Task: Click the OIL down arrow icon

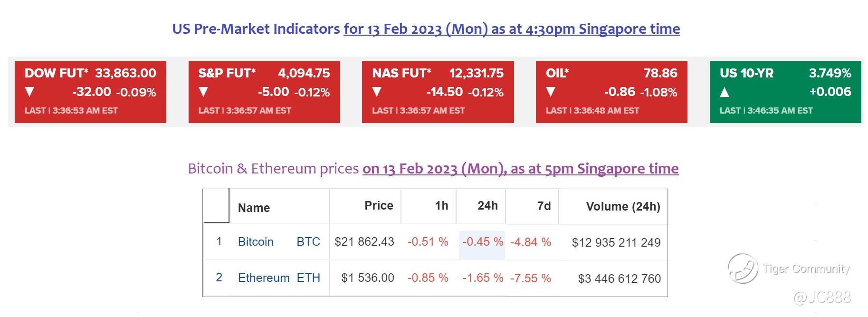Action: (551, 92)
